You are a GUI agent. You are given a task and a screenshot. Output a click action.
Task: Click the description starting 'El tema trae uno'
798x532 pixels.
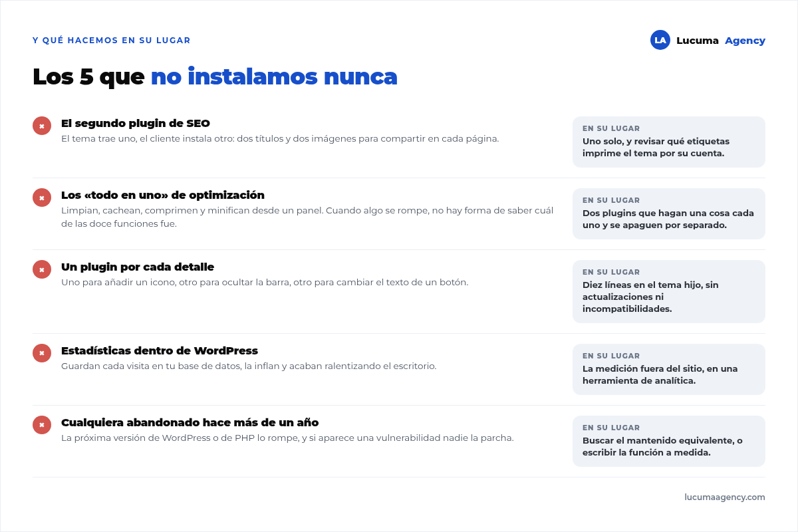[280, 139]
